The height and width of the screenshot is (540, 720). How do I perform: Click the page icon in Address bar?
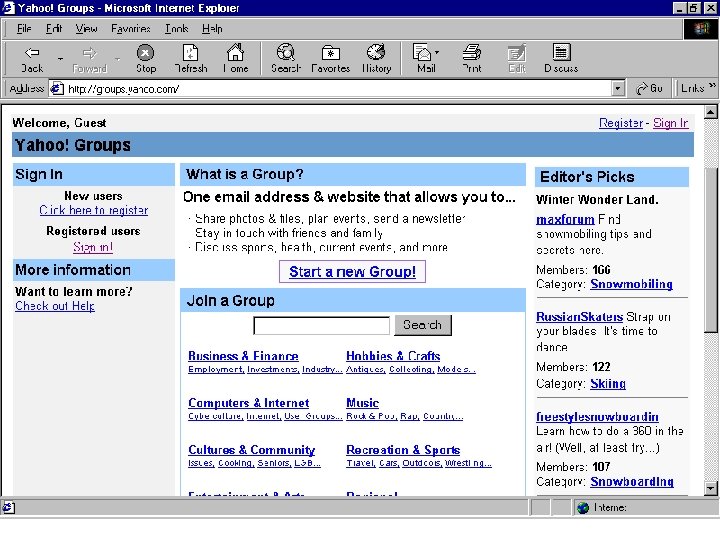[x=56, y=88]
